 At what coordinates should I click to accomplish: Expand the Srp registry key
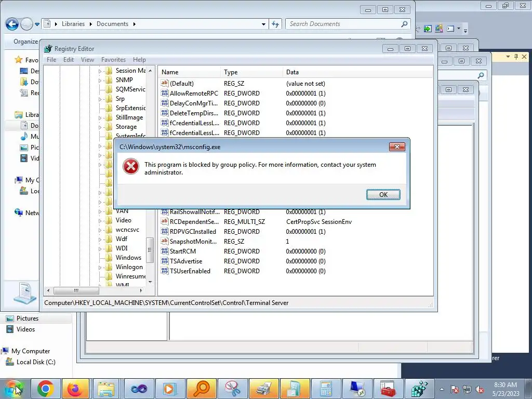point(100,99)
